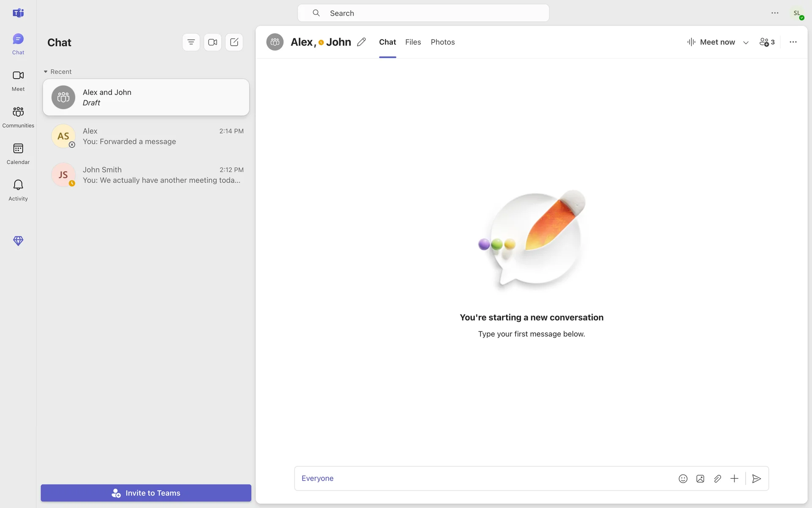Click the new chat compose icon

[x=234, y=42]
